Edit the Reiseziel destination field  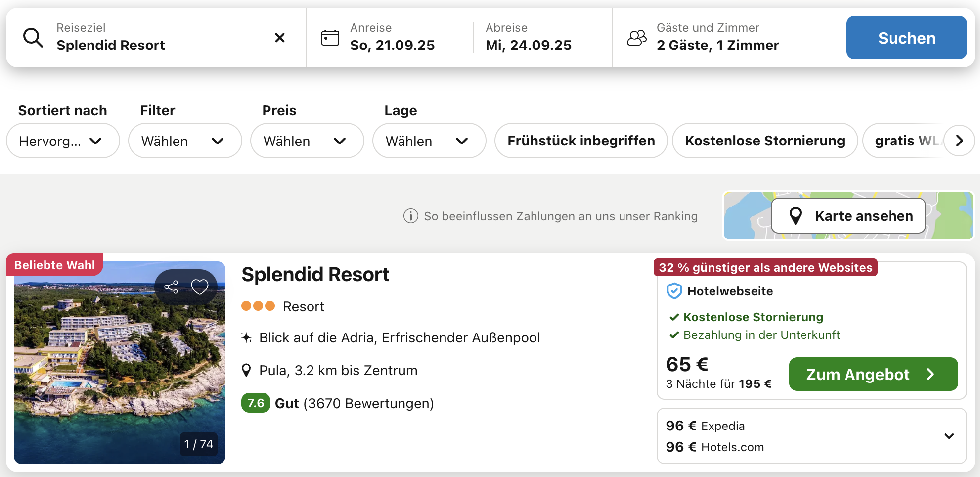[156, 38]
